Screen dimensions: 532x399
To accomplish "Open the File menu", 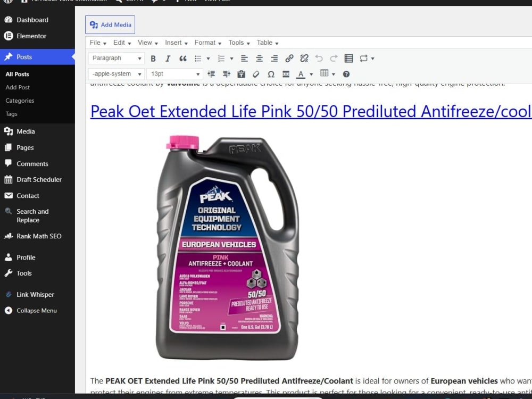I will (98, 43).
